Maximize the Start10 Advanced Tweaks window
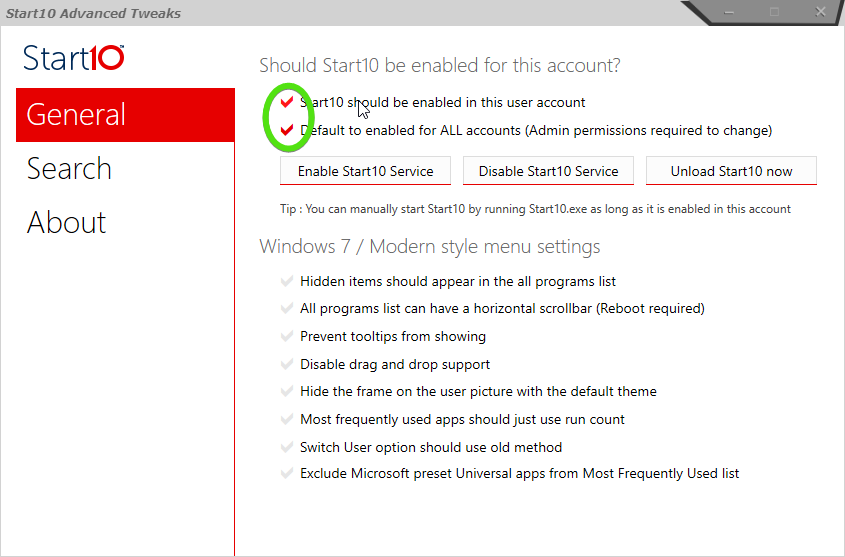This screenshot has width=845, height=557. [x=774, y=12]
